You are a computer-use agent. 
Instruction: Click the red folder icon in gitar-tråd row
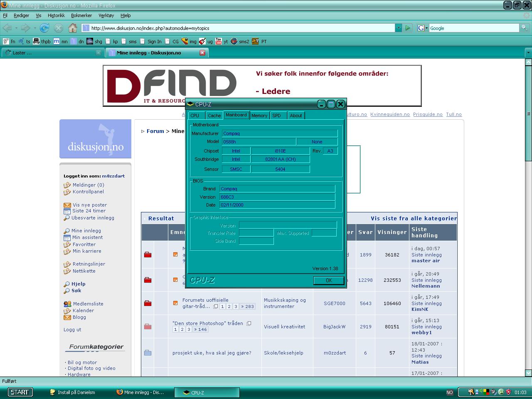(148, 303)
